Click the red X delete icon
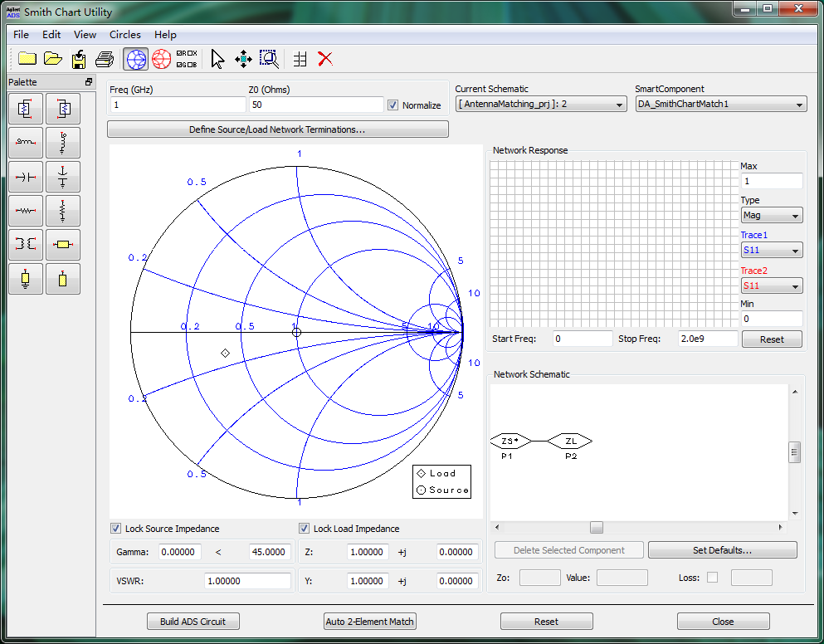The image size is (824, 644). [325, 59]
